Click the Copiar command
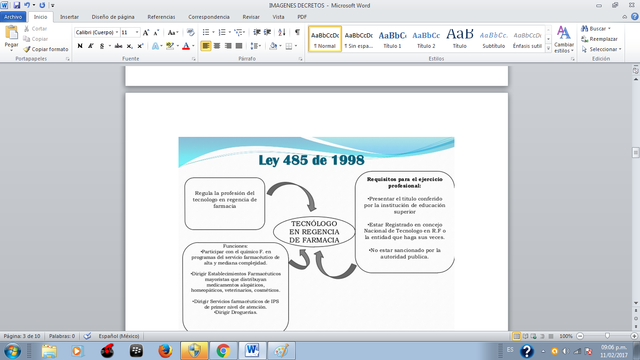640x360 pixels. [x=36, y=39]
